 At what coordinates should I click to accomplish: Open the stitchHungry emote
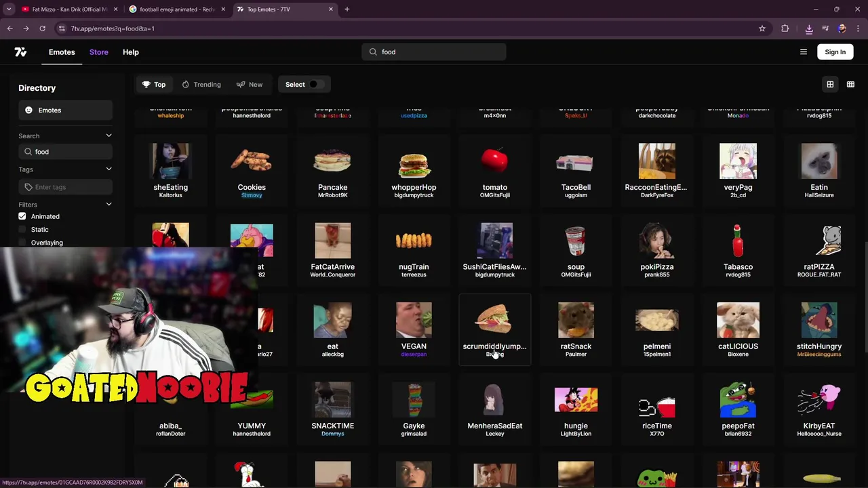[x=819, y=329]
